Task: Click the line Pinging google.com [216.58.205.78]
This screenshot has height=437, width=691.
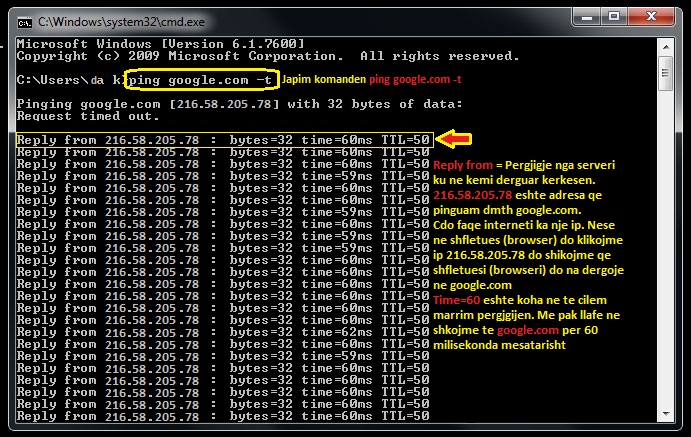Action: [239, 104]
